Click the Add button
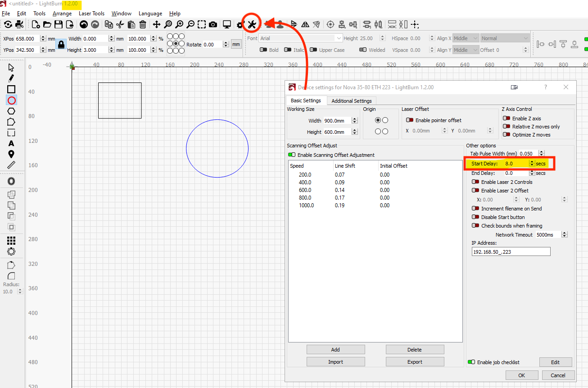This screenshot has height=388, width=588. 335,350
